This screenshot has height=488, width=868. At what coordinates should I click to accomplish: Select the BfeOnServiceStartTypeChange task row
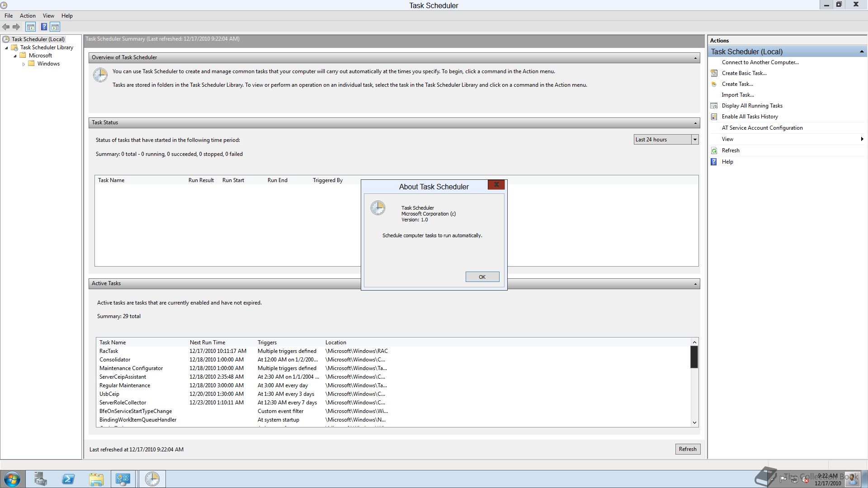click(x=393, y=411)
